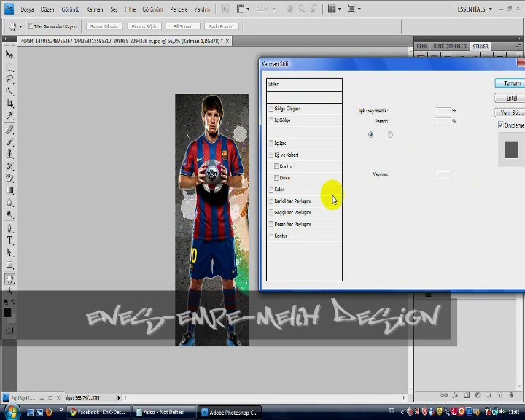The width and height of the screenshot is (525, 420).
Task: Click the Işık Geçirmezlik percent field
Action: click(443, 110)
